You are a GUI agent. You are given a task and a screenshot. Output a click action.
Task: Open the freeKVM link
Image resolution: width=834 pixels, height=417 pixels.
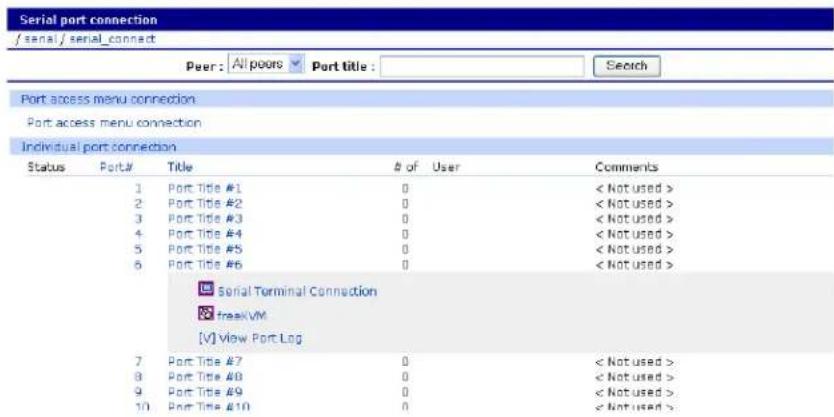pyautogui.click(x=241, y=316)
